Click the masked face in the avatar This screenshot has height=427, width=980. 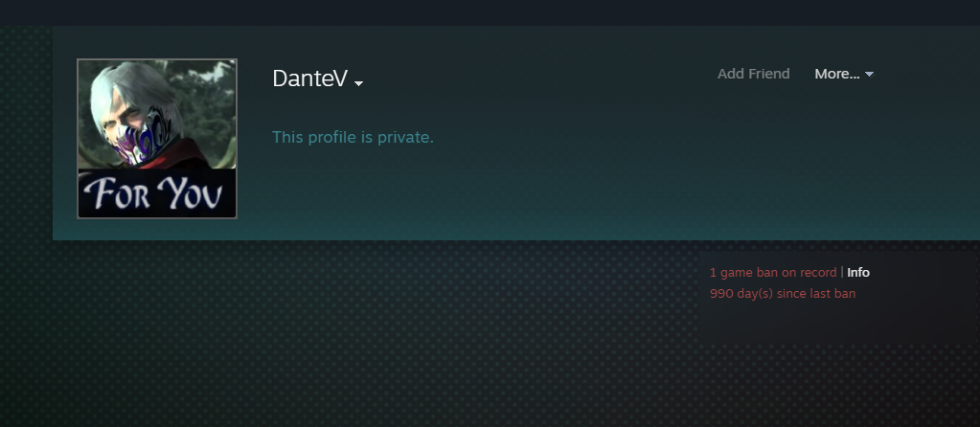pyautogui.click(x=139, y=133)
